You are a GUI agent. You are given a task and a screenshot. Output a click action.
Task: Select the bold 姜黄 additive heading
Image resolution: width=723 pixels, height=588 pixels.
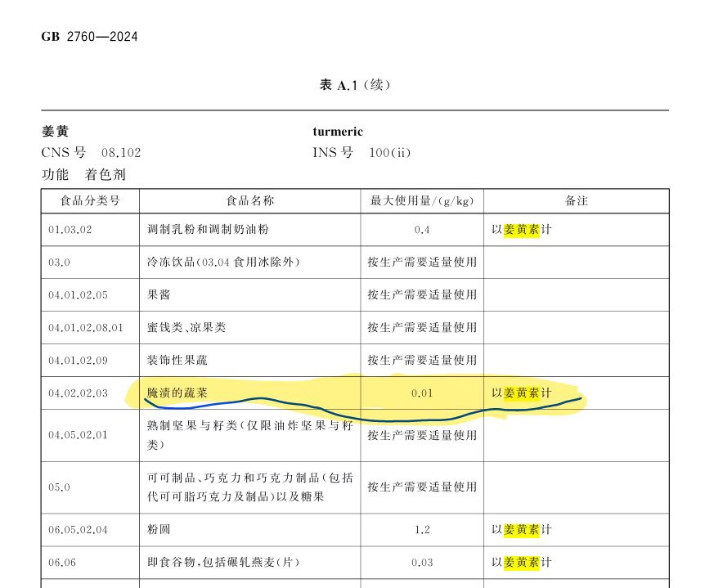55,132
